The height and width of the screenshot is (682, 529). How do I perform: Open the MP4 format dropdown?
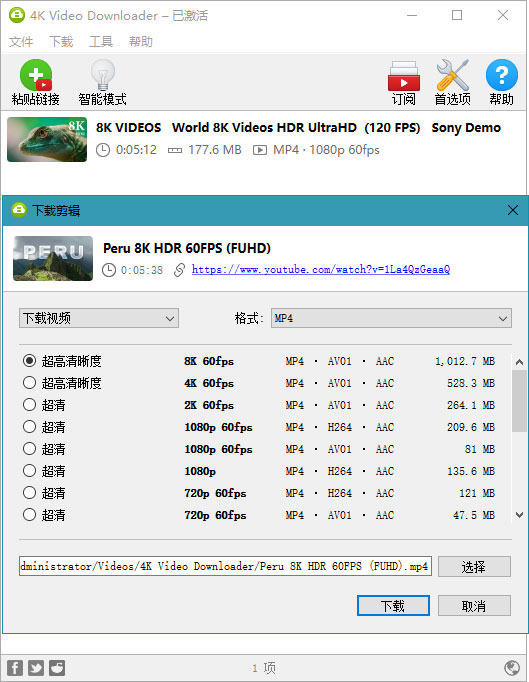(391, 318)
